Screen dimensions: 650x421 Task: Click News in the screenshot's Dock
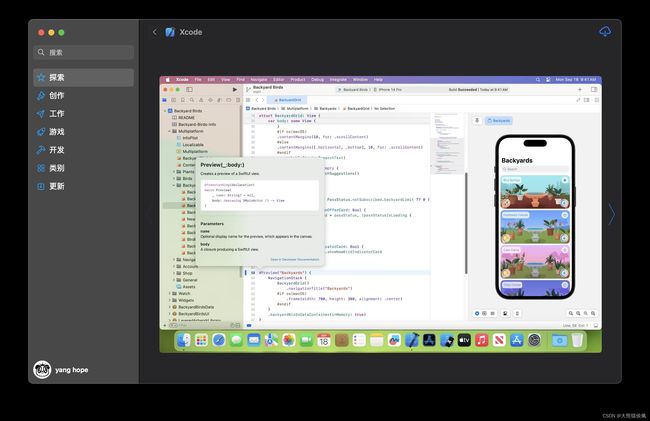click(499, 341)
